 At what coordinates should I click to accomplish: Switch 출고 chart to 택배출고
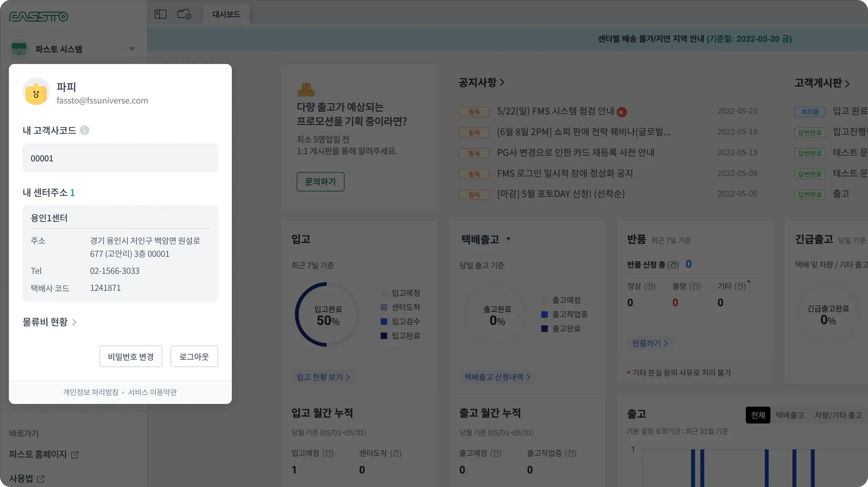coord(790,415)
